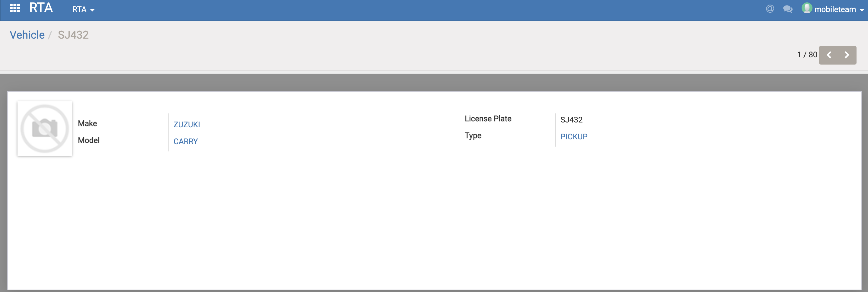The width and height of the screenshot is (868, 292).
Task: Open the CARRY model link
Action: (x=186, y=141)
